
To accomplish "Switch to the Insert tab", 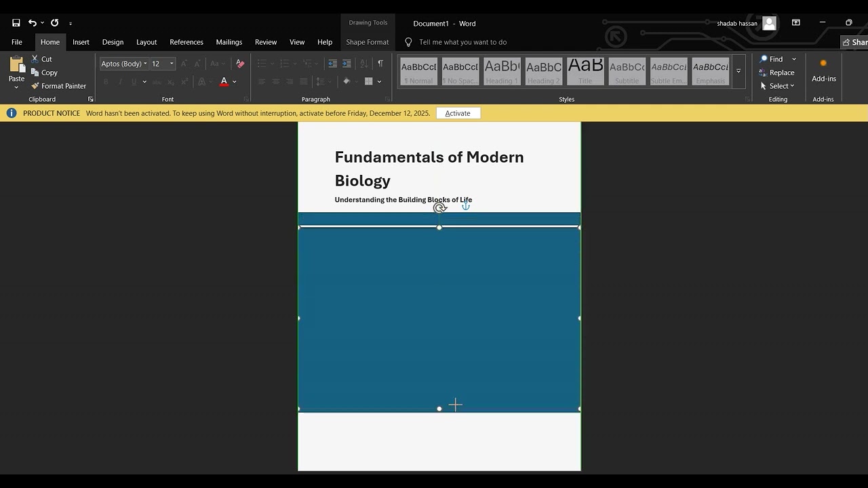I will pyautogui.click(x=81, y=42).
